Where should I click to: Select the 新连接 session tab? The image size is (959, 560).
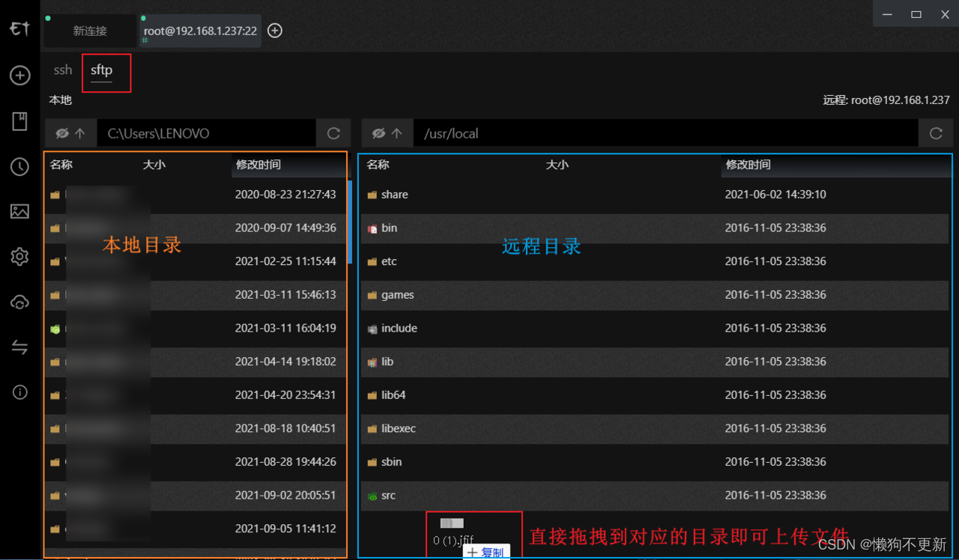click(90, 31)
